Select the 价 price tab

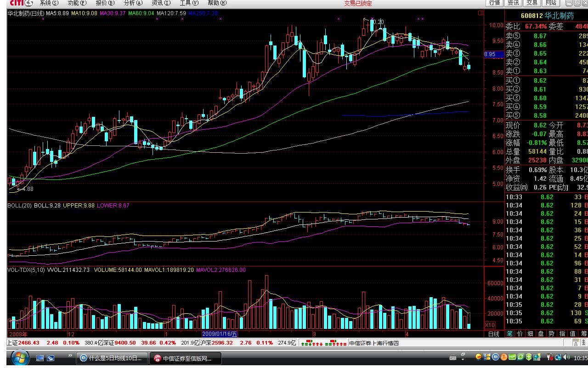click(520, 334)
